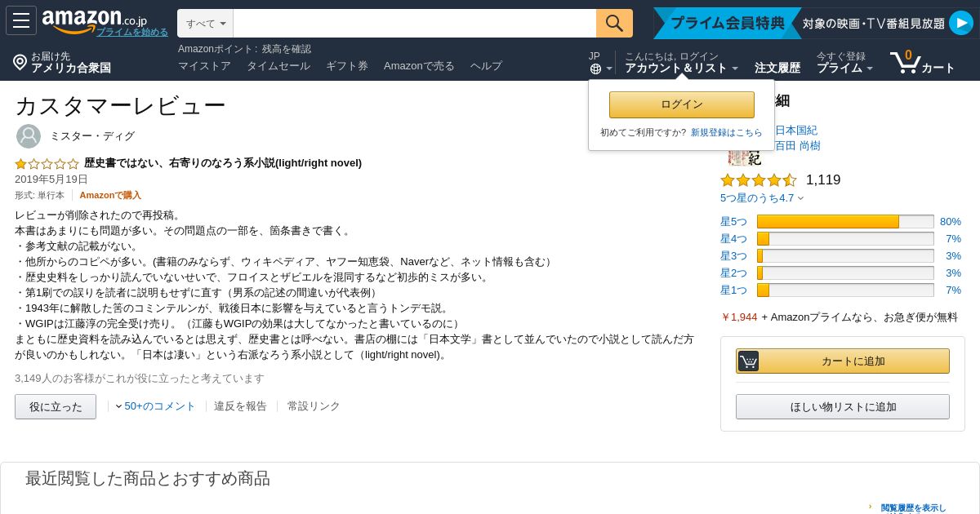Image resolution: width=980 pixels, height=514 pixels.
Task: Click the search text input field
Action: click(x=415, y=24)
